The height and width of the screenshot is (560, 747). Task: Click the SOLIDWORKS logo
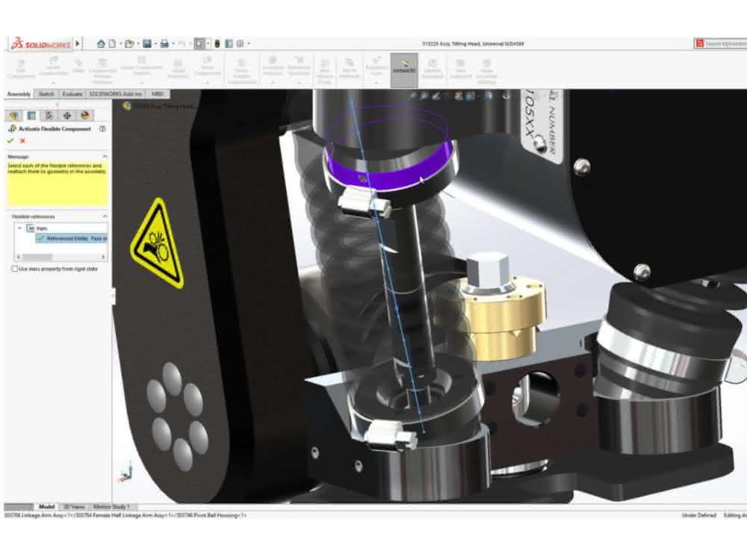point(41,44)
